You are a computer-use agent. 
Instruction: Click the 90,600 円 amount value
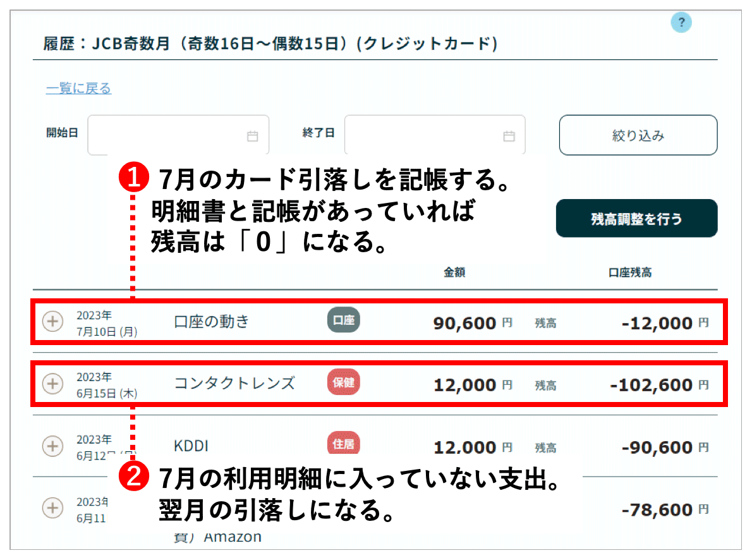click(x=464, y=323)
